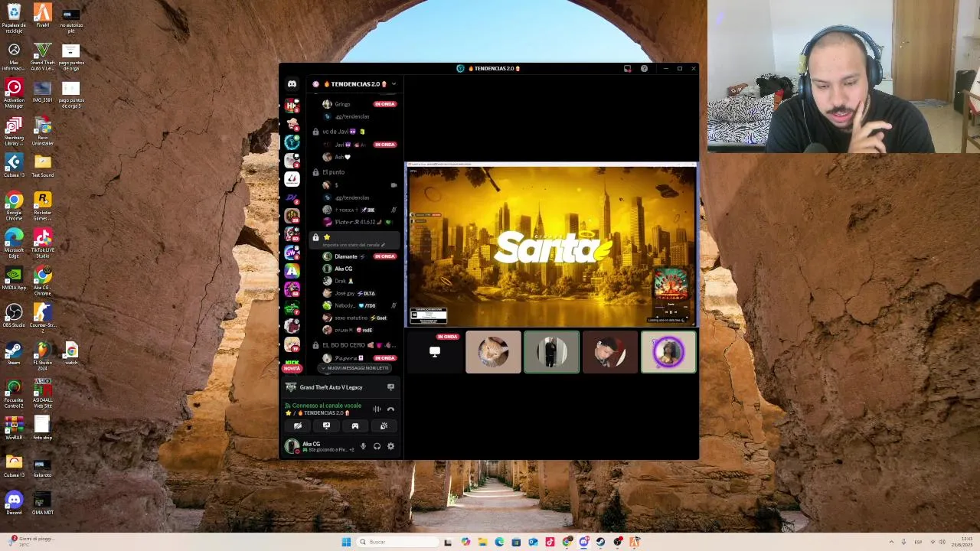Viewport: 980px width, 551px height.
Task: Open the OBS Studio desktop shortcut
Action: (14, 315)
